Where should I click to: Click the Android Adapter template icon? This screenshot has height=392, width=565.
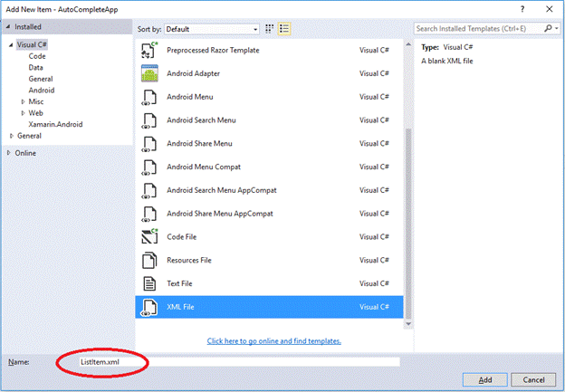[x=149, y=73]
